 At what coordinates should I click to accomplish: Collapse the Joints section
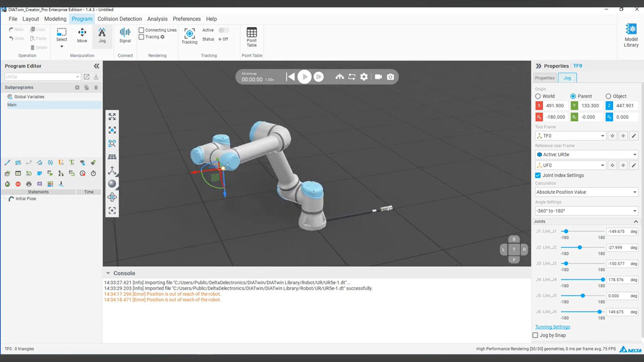click(636, 222)
